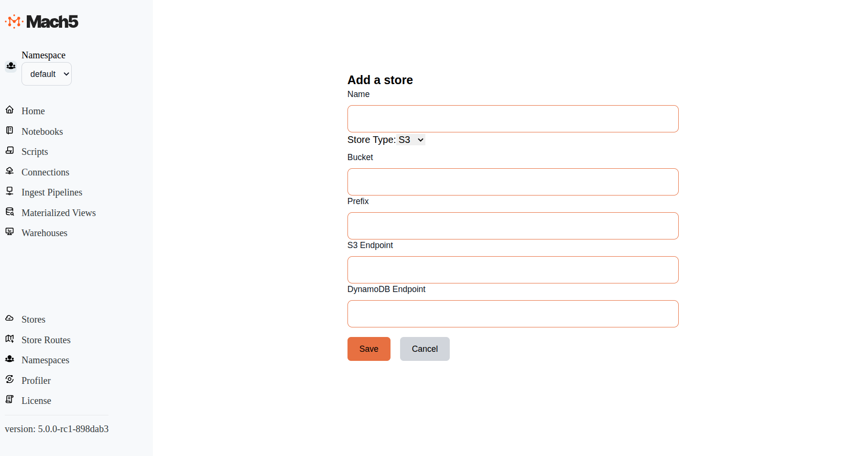Screen dimensions: 868x456
Task: Click the License document icon
Action: click(x=10, y=400)
